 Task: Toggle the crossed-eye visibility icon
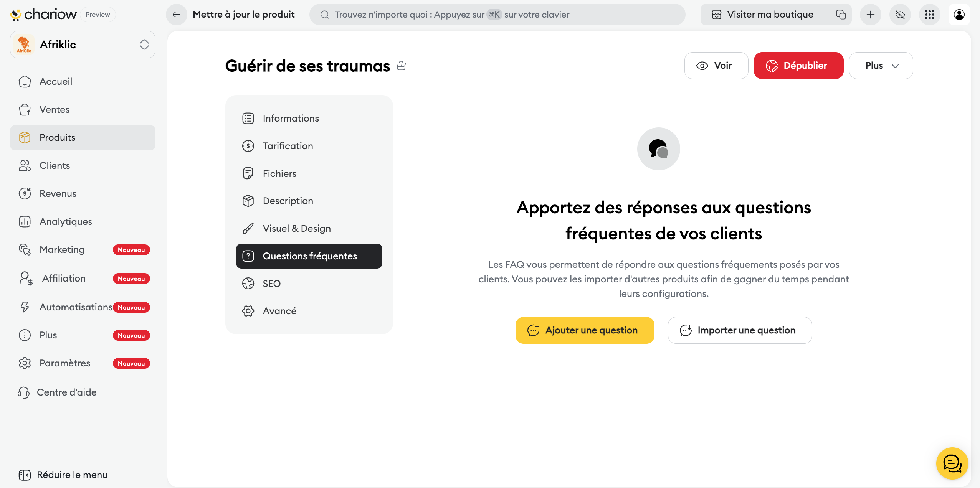coord(900,15)
